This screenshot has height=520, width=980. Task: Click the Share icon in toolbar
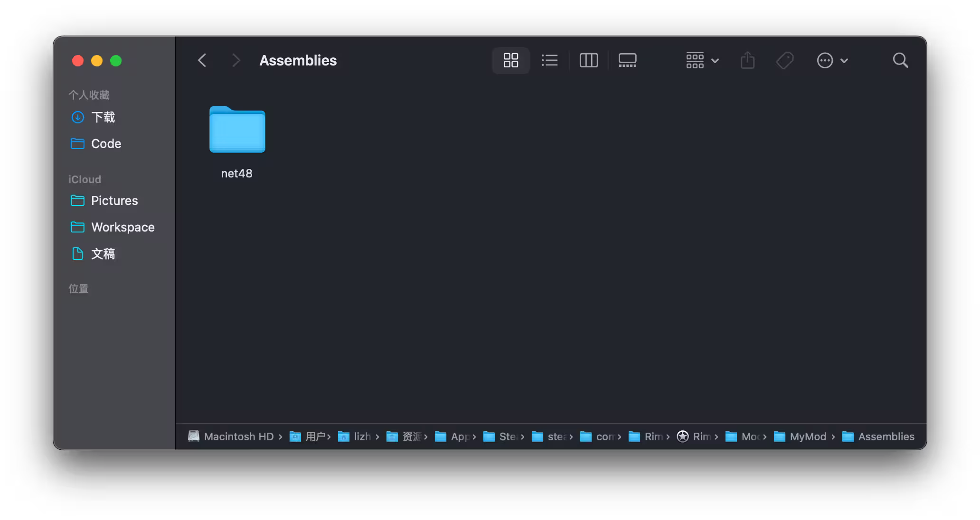[x=747, y=60]
